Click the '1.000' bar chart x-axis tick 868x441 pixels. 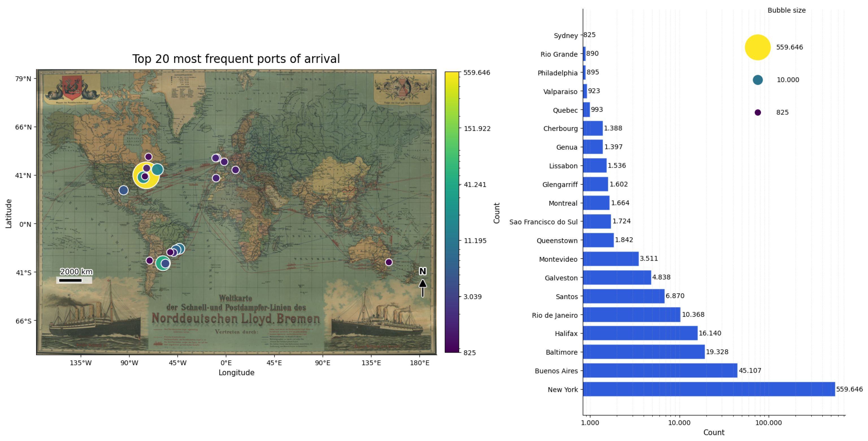(590, 422)
